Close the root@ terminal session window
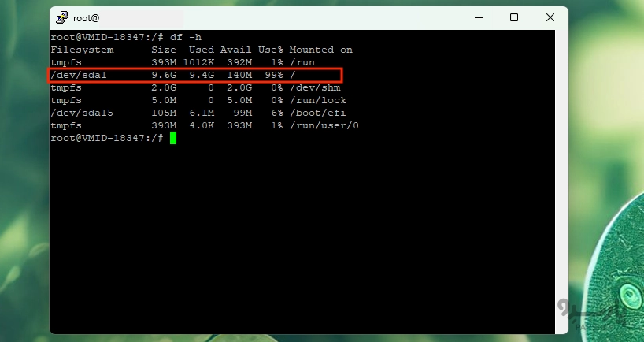The height and width of the screenshot is (342, 644). [x=550, y=17]
